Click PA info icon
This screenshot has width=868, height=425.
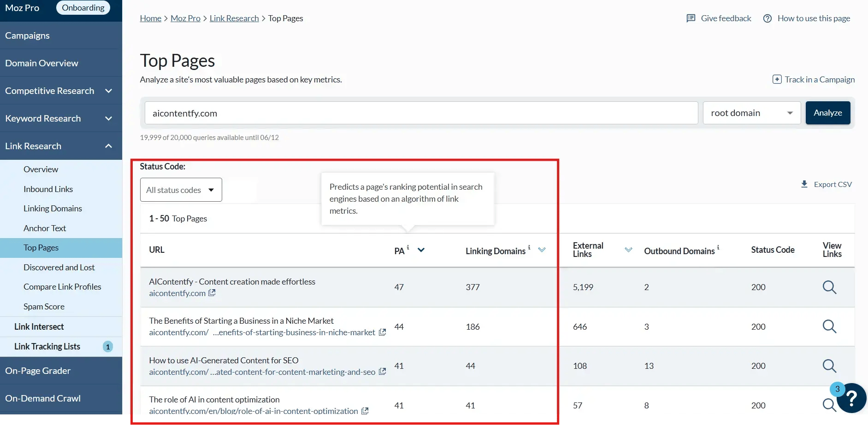pos(408,247)
